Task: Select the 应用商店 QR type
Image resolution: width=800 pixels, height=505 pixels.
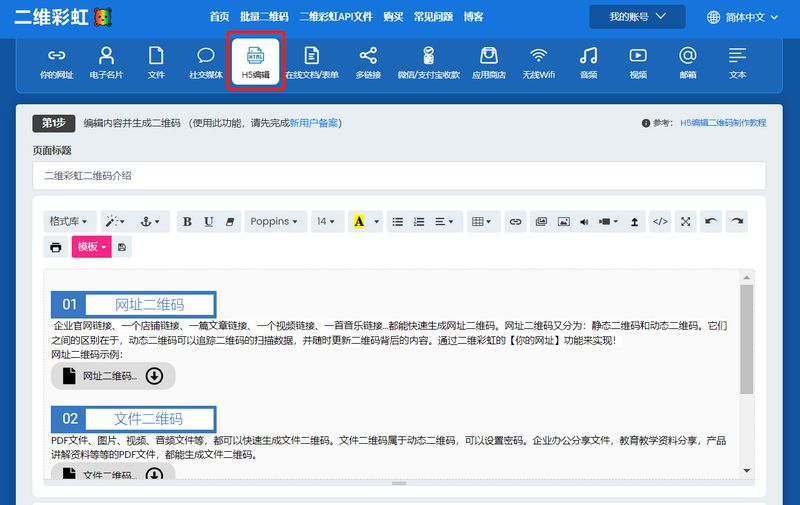Action: [x=489, y=63]
